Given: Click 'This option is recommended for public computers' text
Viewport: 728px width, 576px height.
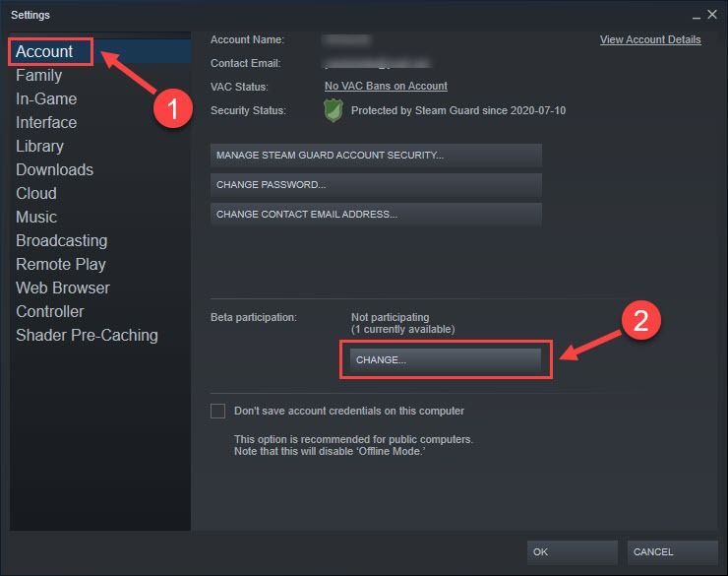Looking at the screenshot, I should 353,439.
